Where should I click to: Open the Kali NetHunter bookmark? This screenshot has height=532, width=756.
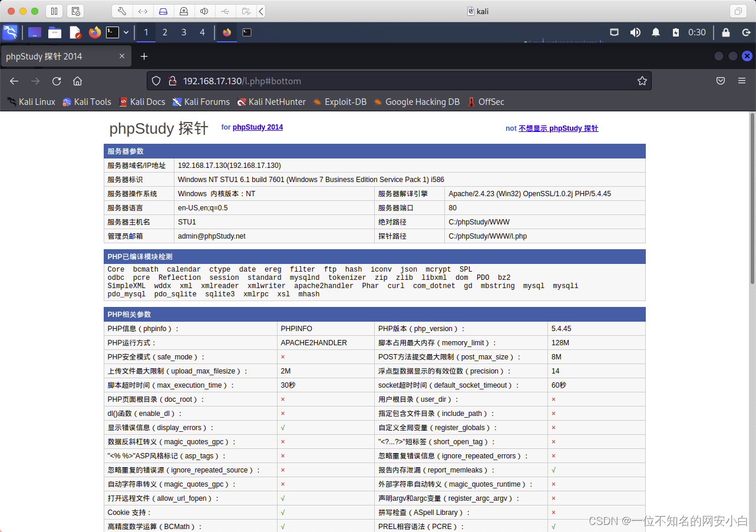(x=272, y=102)
